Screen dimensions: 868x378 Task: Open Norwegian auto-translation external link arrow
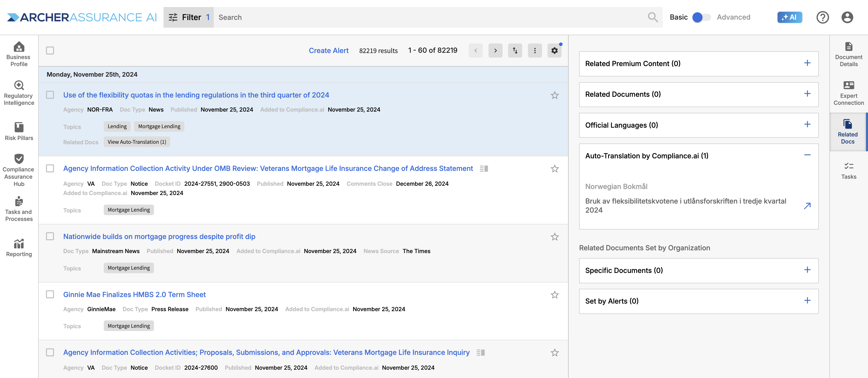(807, 206)
